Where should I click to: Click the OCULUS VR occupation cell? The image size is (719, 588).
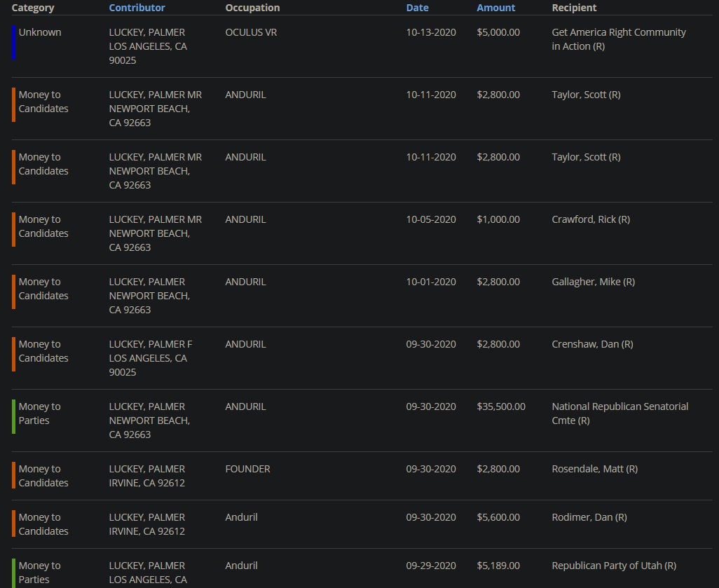tap(251, 32)
